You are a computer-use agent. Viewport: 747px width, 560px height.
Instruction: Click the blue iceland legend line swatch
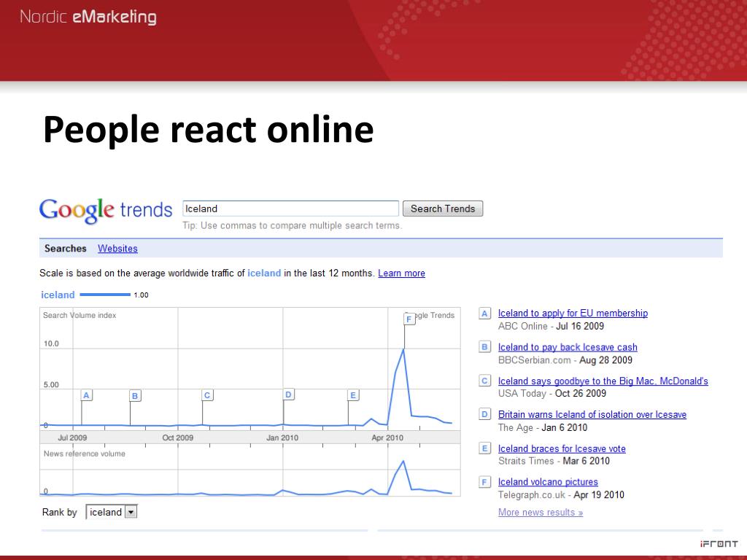coord(105,295)
